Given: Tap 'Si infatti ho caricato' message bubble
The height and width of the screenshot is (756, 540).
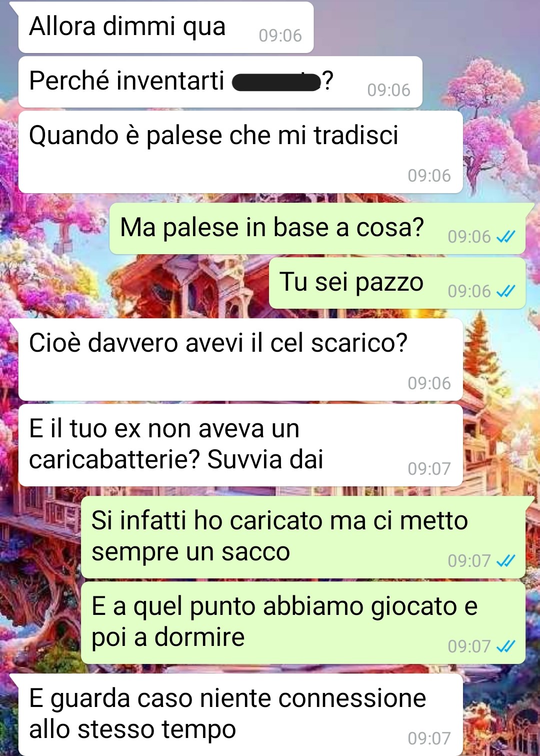Looking at the screenshot, I should point(303,537).
